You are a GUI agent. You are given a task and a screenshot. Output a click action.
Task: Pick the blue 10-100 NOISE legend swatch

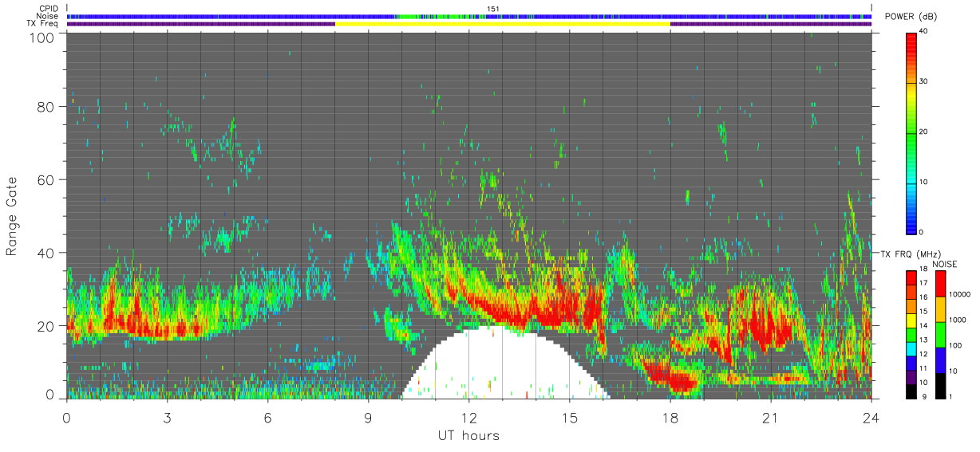(x=941, y=360)
